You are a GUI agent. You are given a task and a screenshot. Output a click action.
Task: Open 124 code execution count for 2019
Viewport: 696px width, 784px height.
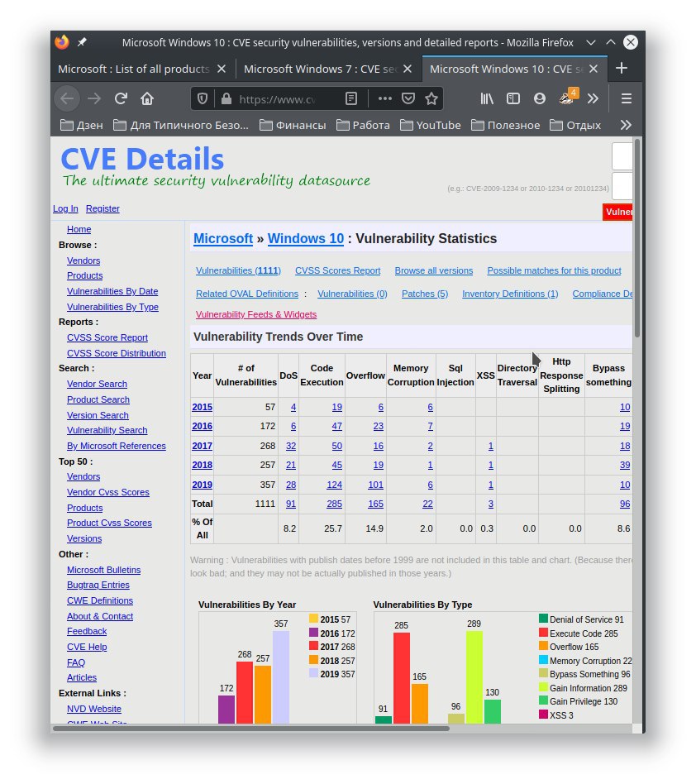click(x=334, y=485)
